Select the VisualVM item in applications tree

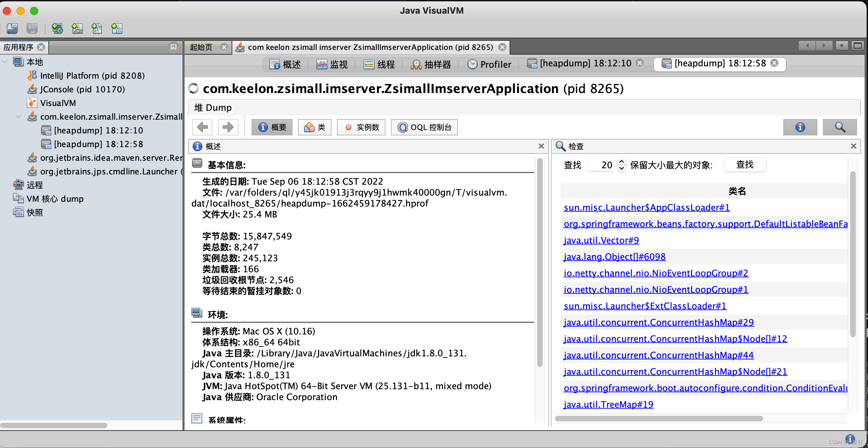coord(58,103)
